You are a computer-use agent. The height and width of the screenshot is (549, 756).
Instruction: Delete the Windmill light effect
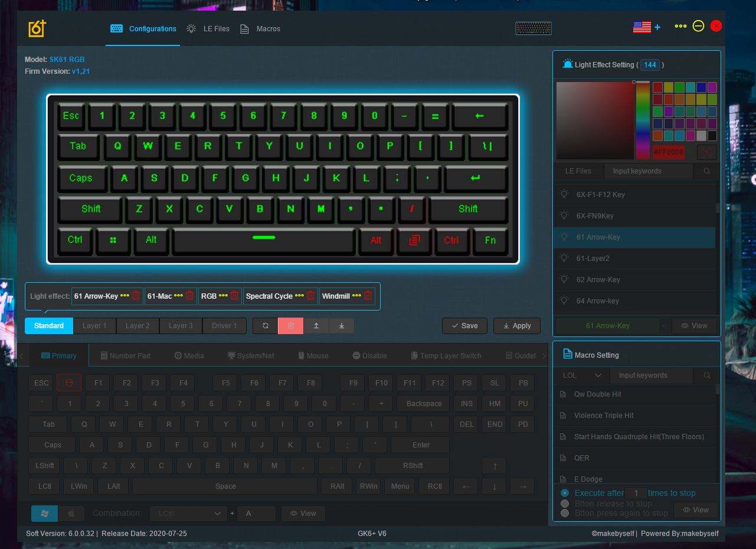pos(368,296)
